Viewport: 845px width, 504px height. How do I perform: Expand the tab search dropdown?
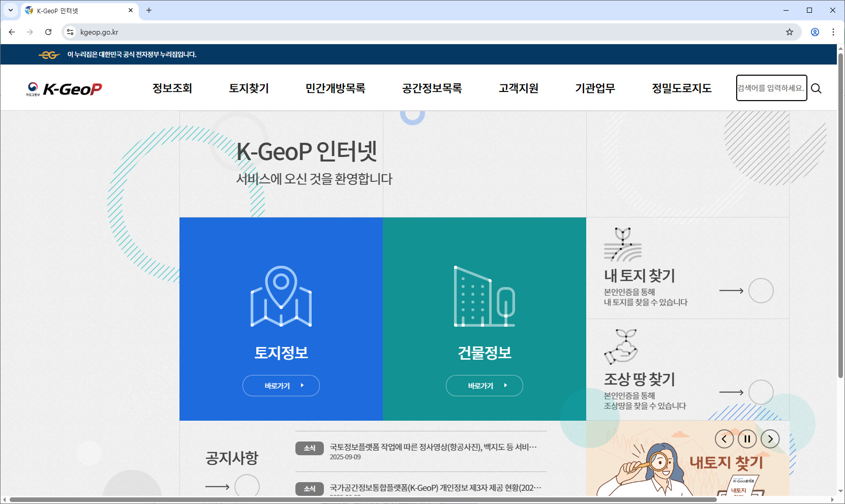[x=11, y=10]
